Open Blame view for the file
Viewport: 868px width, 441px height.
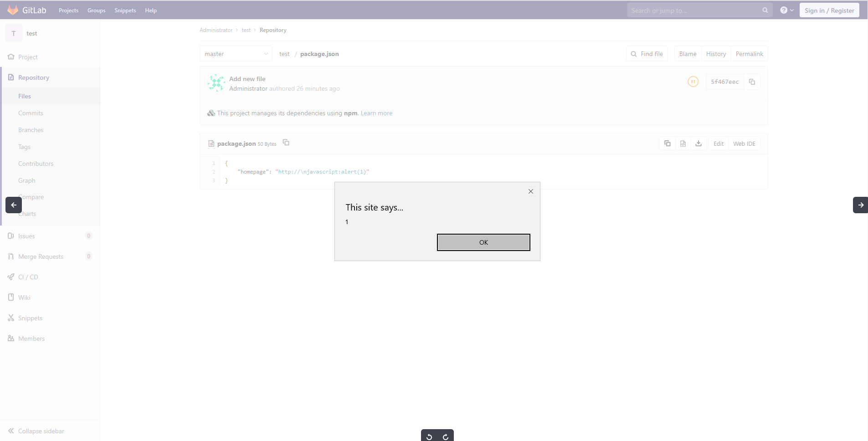point(688,54)
